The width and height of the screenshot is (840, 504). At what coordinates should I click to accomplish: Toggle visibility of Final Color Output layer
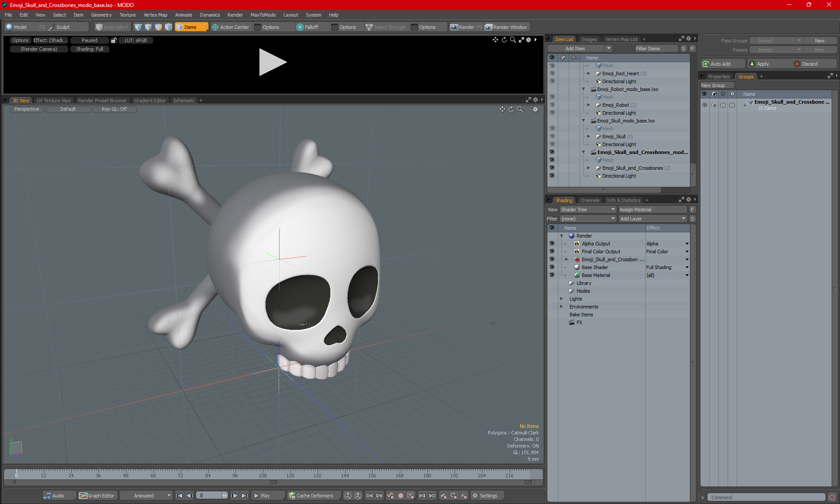[x=552, y=252]
